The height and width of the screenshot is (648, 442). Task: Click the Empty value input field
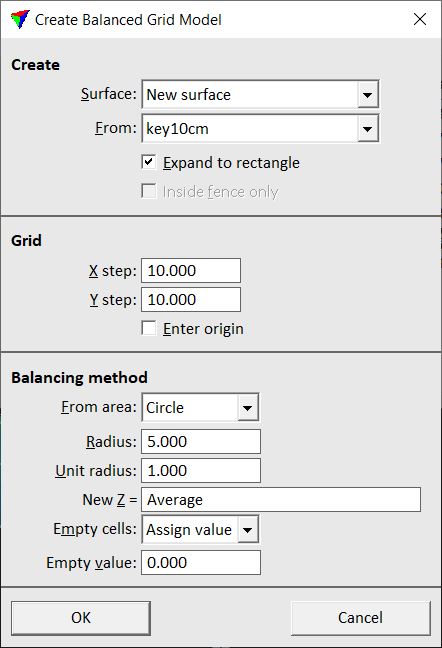click(201, 562)
